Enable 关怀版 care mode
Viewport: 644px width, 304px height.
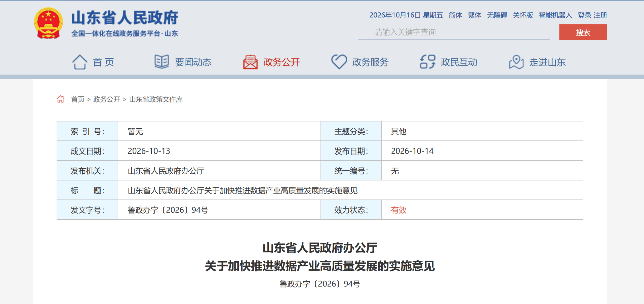(523, 15)
